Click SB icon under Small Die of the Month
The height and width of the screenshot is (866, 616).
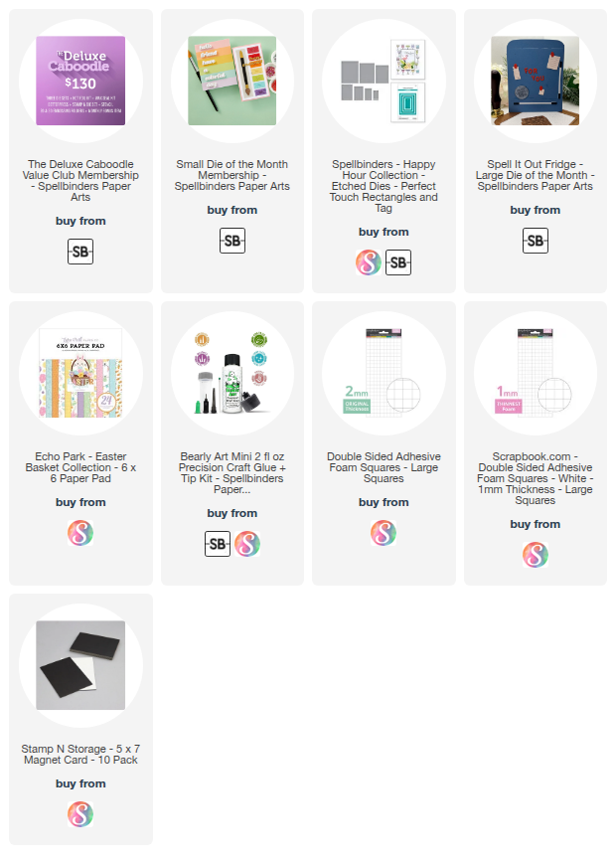231,241
